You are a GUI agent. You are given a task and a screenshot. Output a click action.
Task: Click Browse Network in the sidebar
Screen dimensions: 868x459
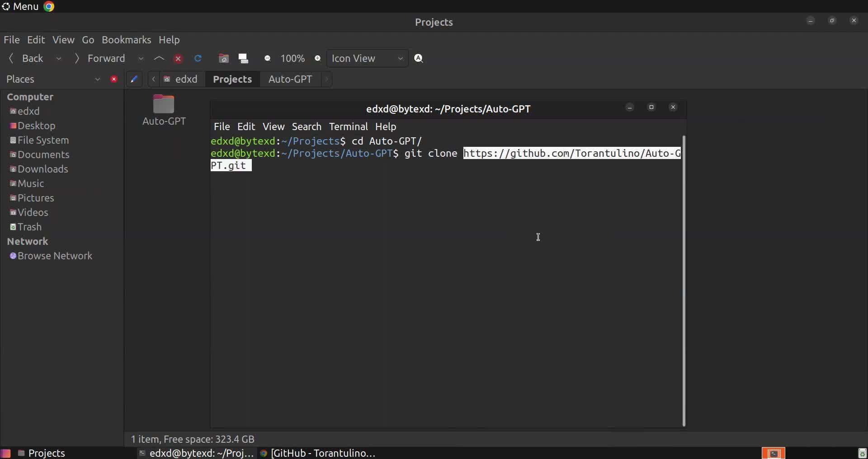tap(55, 256)
